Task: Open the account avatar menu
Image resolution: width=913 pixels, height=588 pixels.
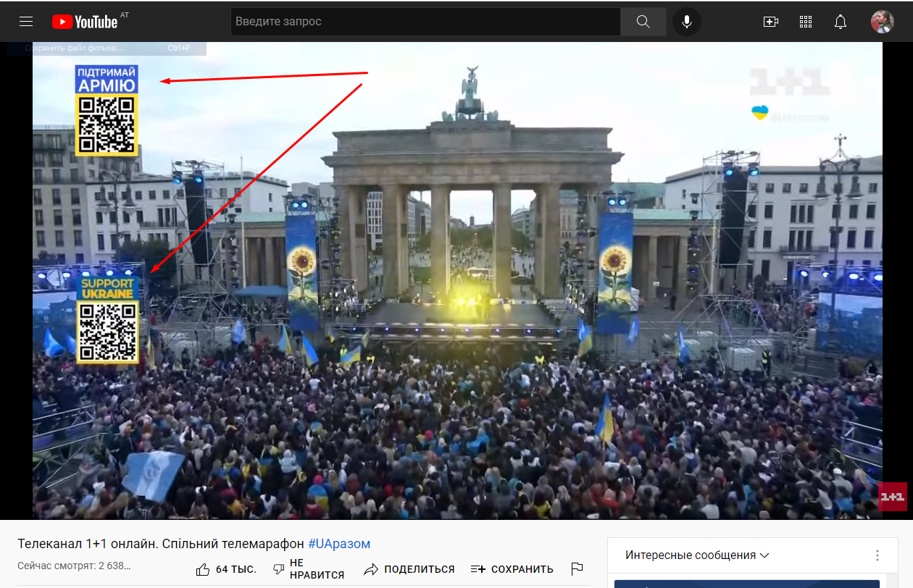Action: (882, 22)
